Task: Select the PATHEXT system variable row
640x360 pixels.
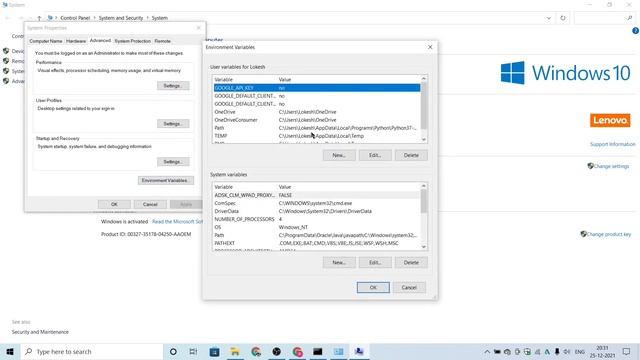Action: tap(317, 243)
